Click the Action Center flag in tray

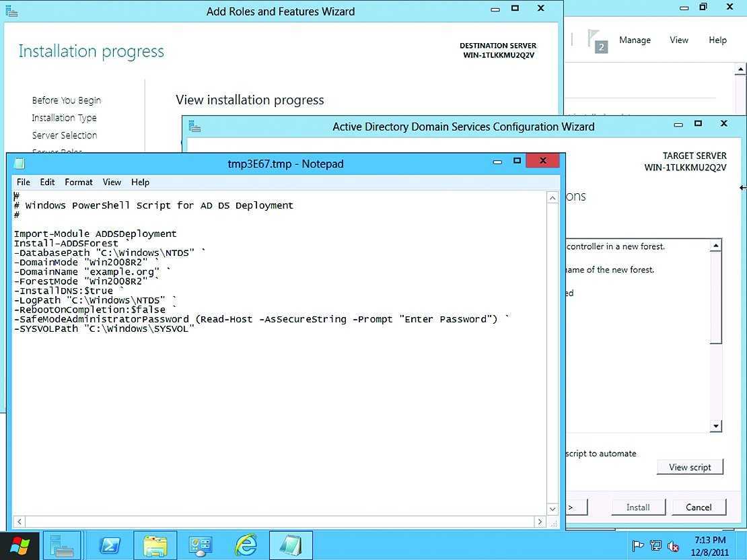click(638, 546)
